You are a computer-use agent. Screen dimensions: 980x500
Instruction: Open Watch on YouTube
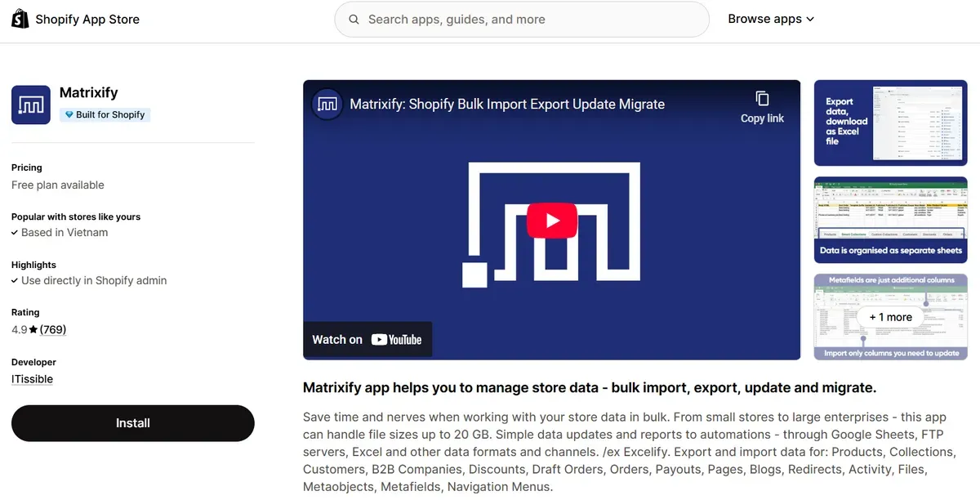tap(367, 339)
